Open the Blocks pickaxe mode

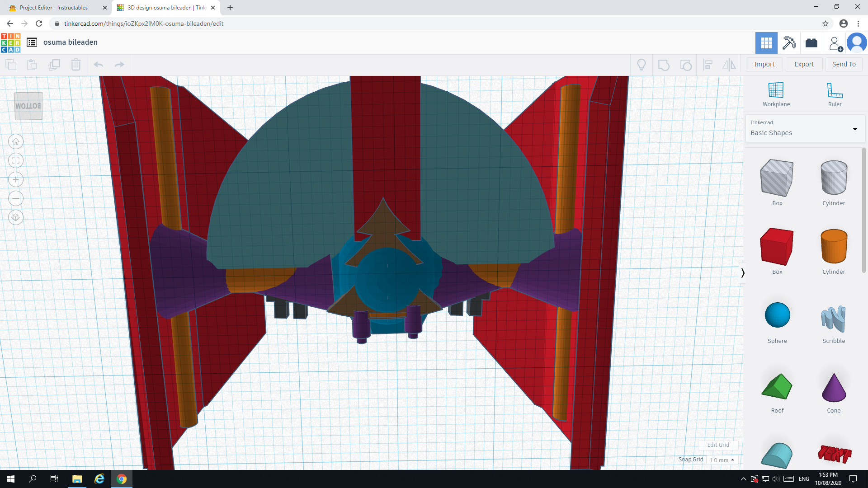coord(789,43)
